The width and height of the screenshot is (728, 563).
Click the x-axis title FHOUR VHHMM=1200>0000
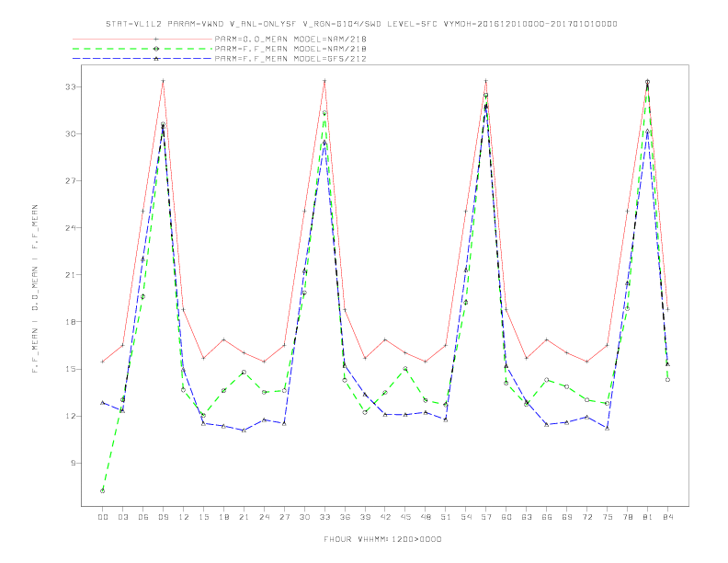pyautogui.click(x=382, y=539)
